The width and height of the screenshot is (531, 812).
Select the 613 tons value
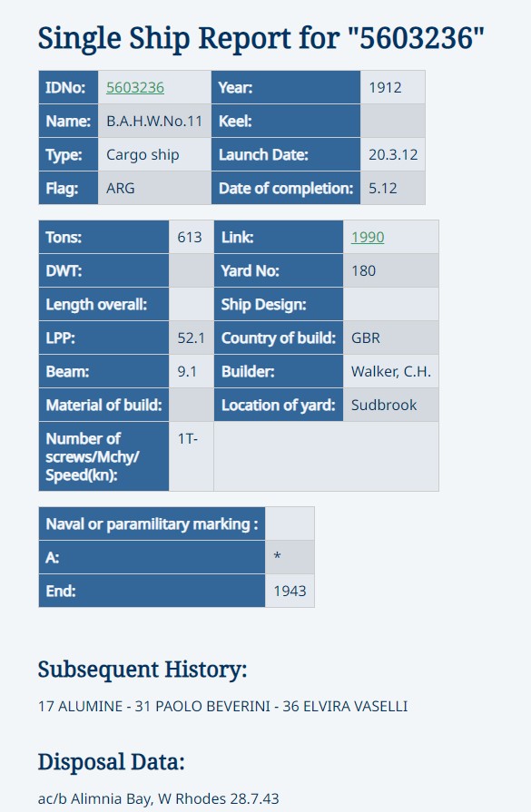pos(192,237)
